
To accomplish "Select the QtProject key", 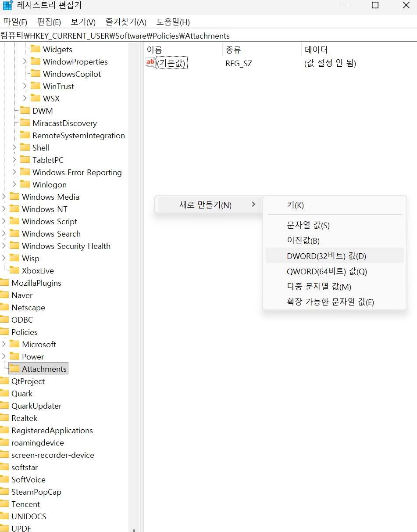I will [28, 381].
